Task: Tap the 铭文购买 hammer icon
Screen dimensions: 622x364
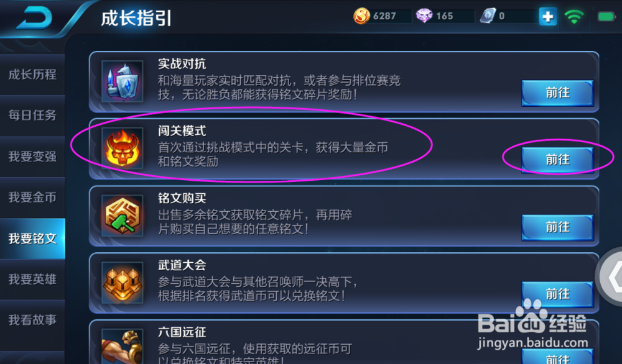Action: pyautogui.click(x=122, y=216)
